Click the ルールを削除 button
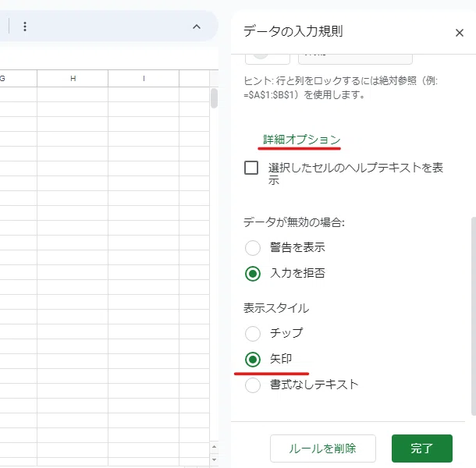Screen dimensions: 476x468 tap(323, 448)
